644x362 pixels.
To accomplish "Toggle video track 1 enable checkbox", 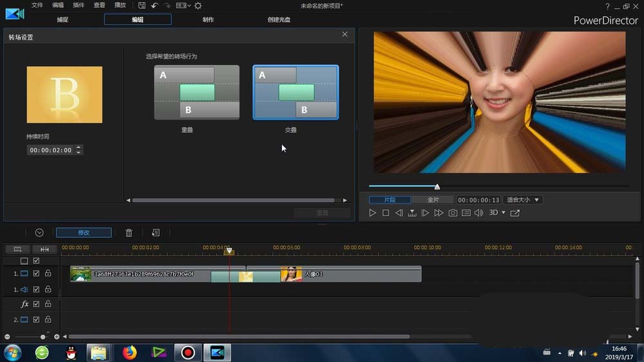I will coord(36,273).
